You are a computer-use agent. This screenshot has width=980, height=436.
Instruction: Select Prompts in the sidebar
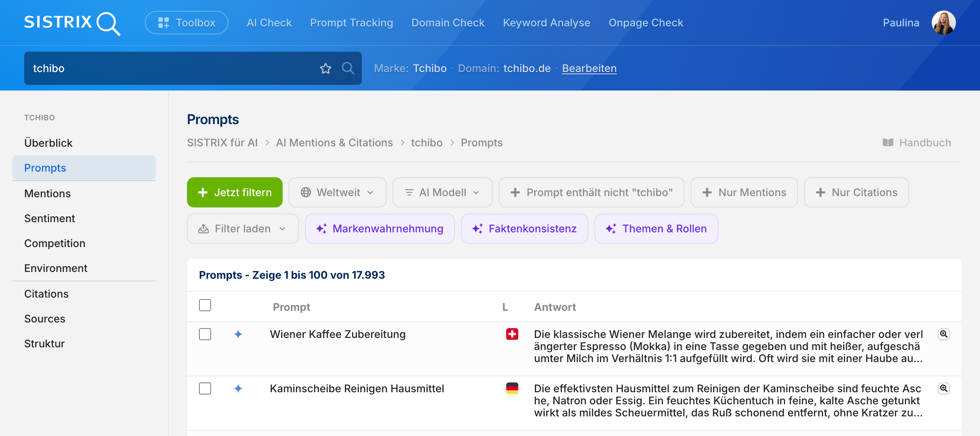(x=84, y=167)
